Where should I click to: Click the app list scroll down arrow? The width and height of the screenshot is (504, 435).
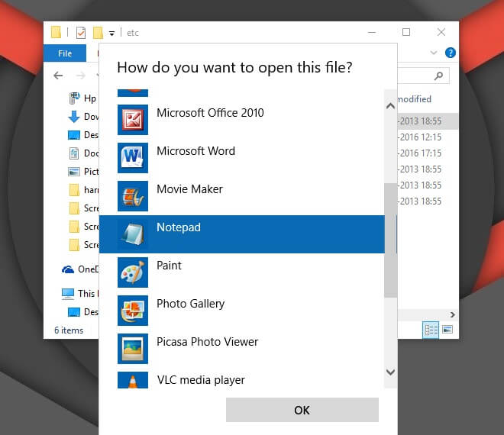point(390,372)
